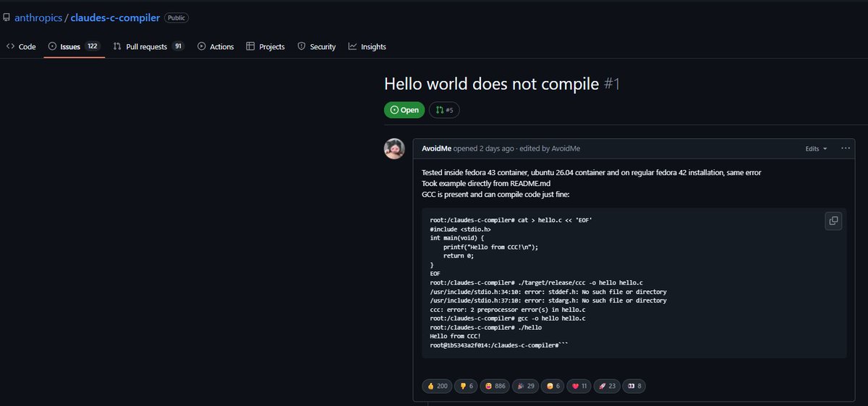Click the 'gcc -o hello hello.c' command line
The image size is (868, 406).
coord(508,318)
